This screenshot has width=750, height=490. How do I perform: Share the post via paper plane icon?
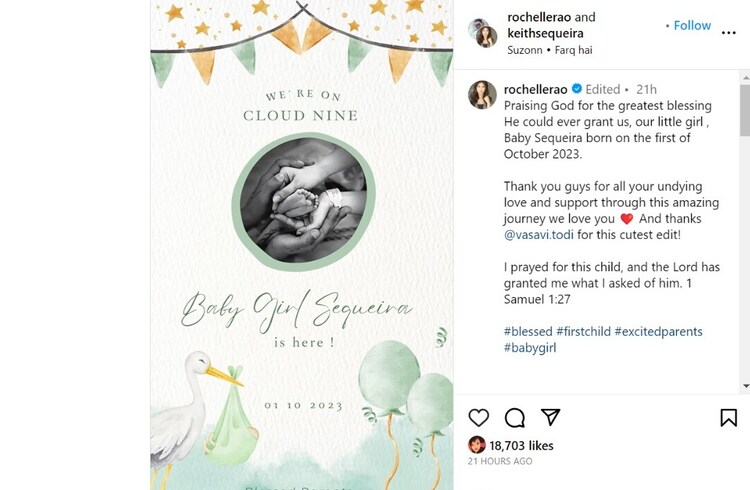pos(550,417)
